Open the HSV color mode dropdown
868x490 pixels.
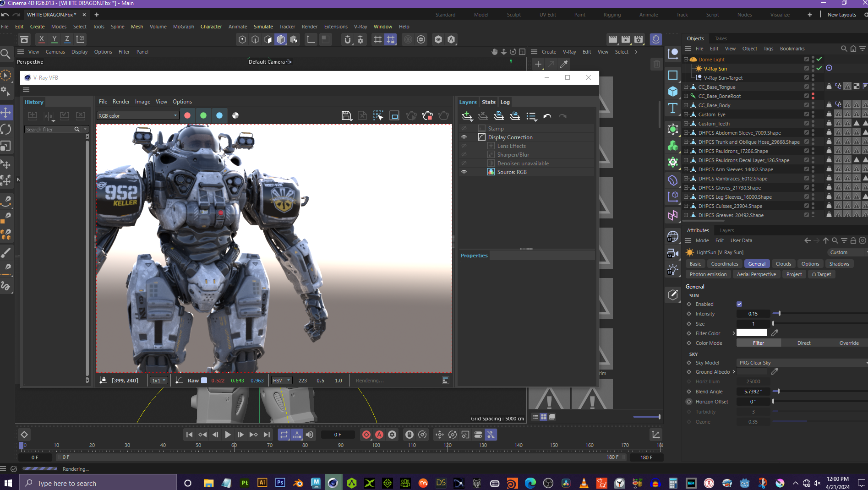click(282, 381)
